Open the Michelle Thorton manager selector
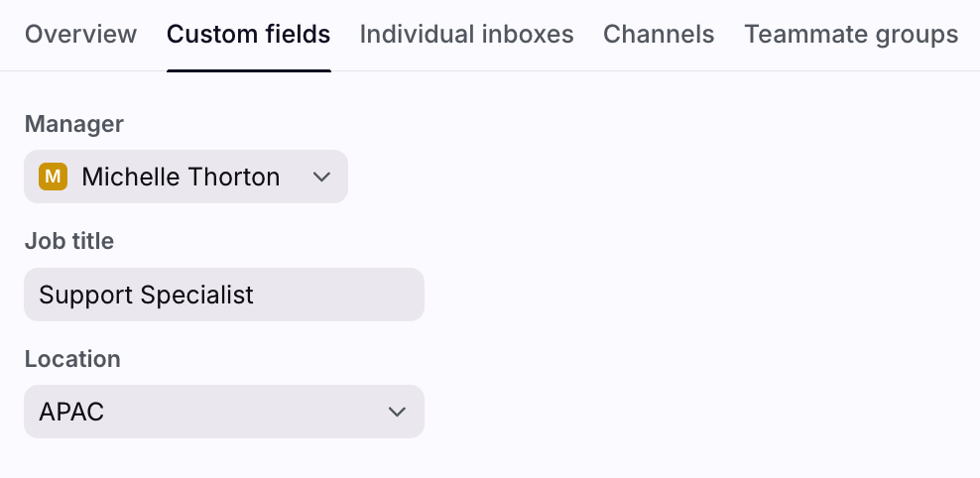This screenshot has width=980, height=478. coord(185,178)
